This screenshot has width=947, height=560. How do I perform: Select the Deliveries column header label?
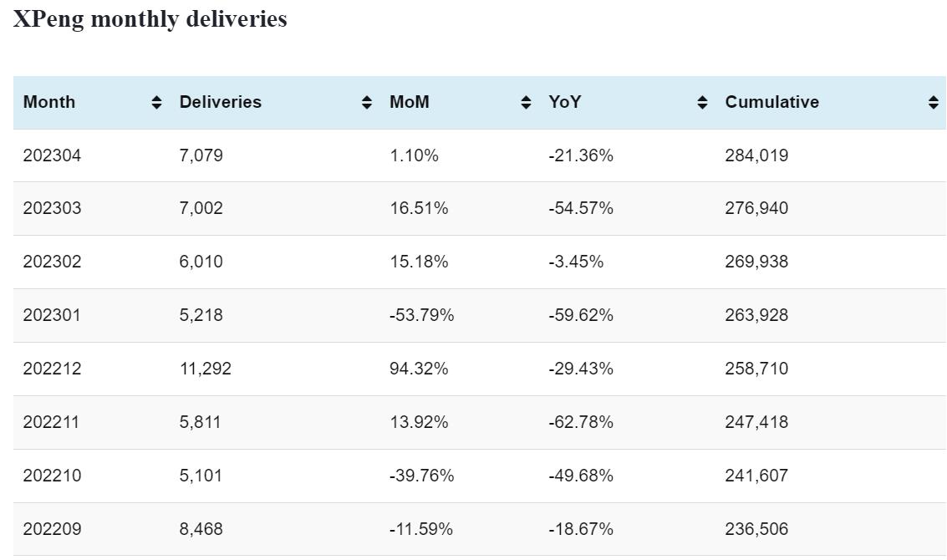pos(221,102)
